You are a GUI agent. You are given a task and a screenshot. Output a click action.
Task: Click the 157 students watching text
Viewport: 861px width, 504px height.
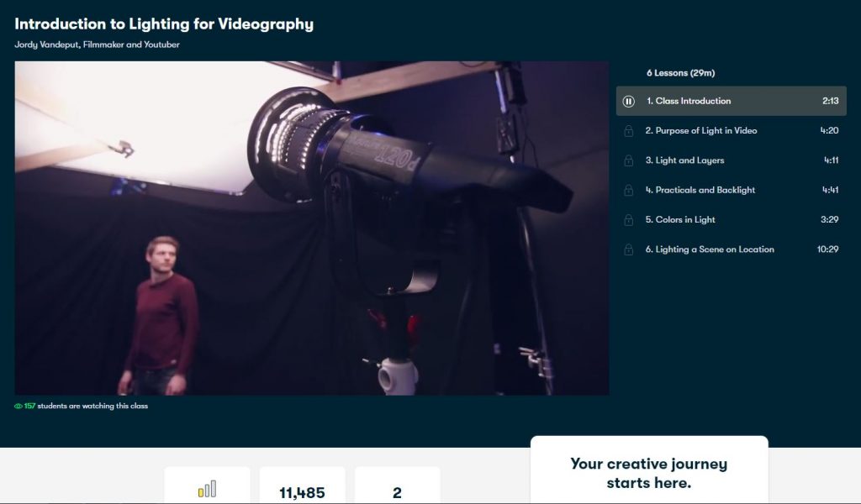click(84, 405)
